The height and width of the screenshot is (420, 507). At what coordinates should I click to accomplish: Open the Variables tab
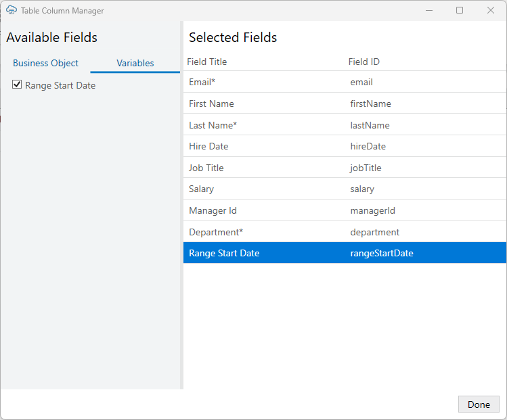tap(135, 63)
